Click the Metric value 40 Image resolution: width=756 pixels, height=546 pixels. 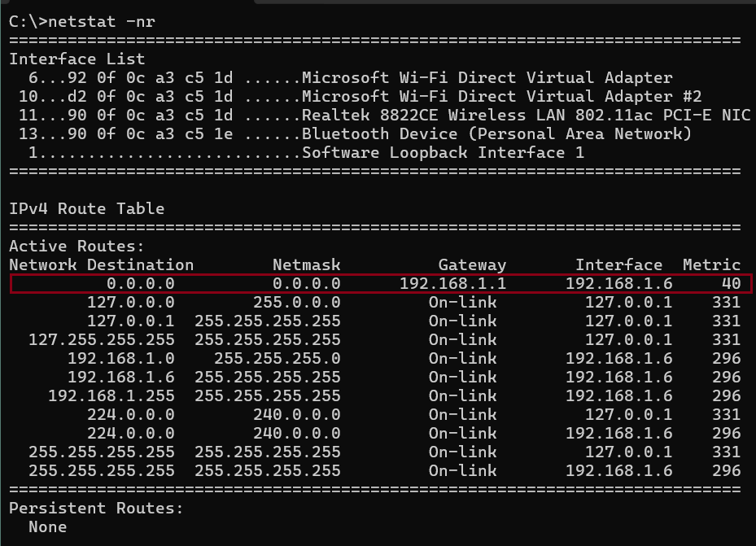tap(730, 283)
